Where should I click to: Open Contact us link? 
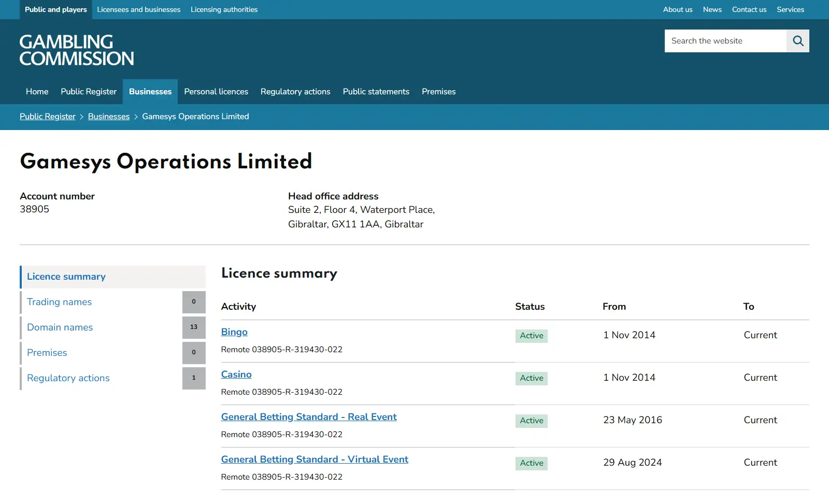(749, 9)
